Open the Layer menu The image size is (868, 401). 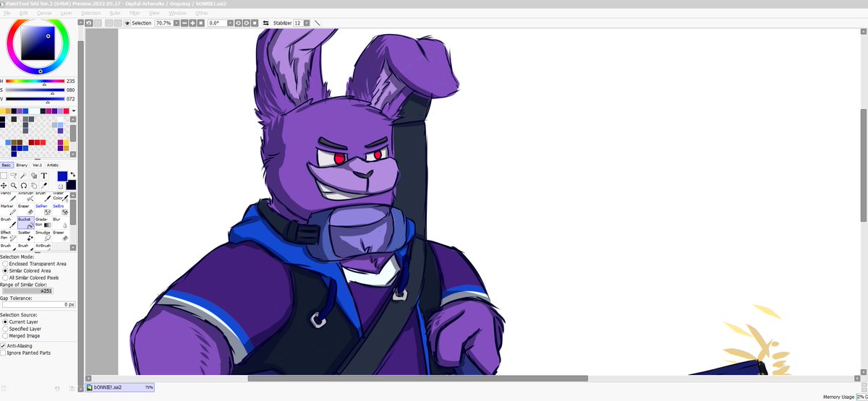point(67,13)
